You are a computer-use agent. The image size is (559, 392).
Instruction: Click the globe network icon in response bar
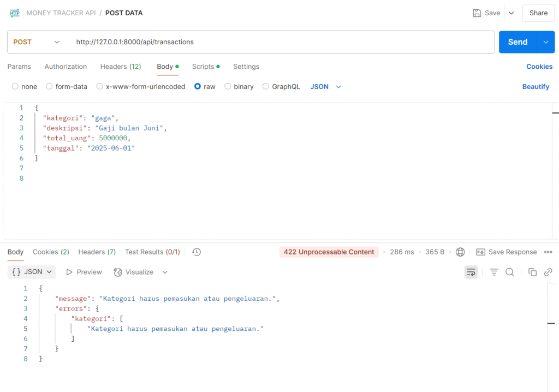point(460,252)
